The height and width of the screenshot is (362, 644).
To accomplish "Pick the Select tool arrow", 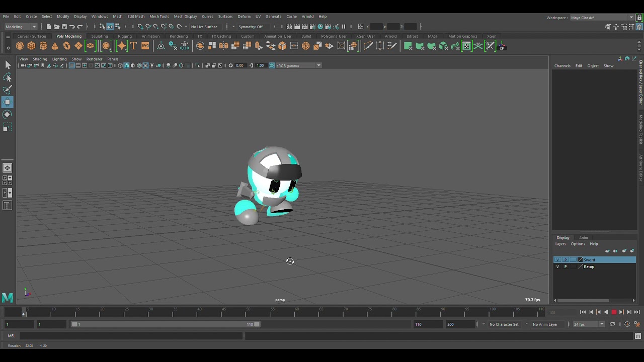I will 8,65.
